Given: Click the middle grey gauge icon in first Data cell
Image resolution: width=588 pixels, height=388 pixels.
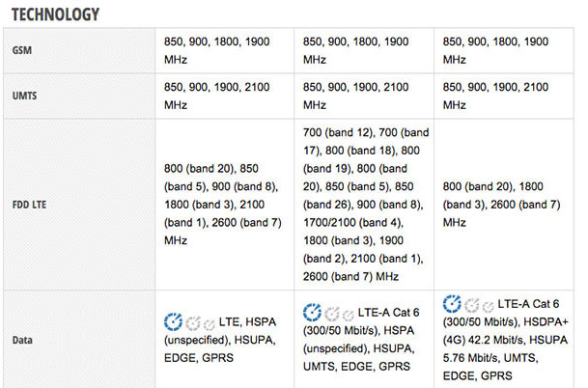Looking at the screenshot, I should [x=191, y=322].
